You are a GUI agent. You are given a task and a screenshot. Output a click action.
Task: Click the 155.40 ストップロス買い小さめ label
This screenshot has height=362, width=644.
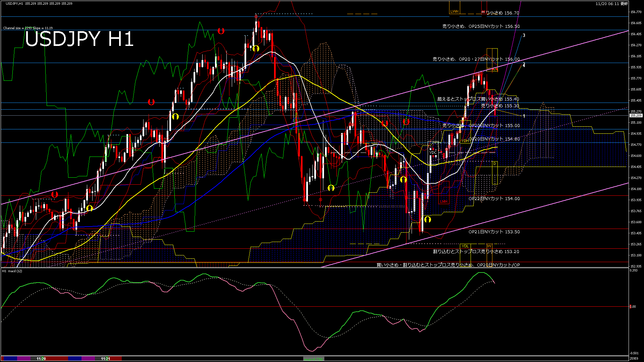pyautogui.click(x=478, y=99)
